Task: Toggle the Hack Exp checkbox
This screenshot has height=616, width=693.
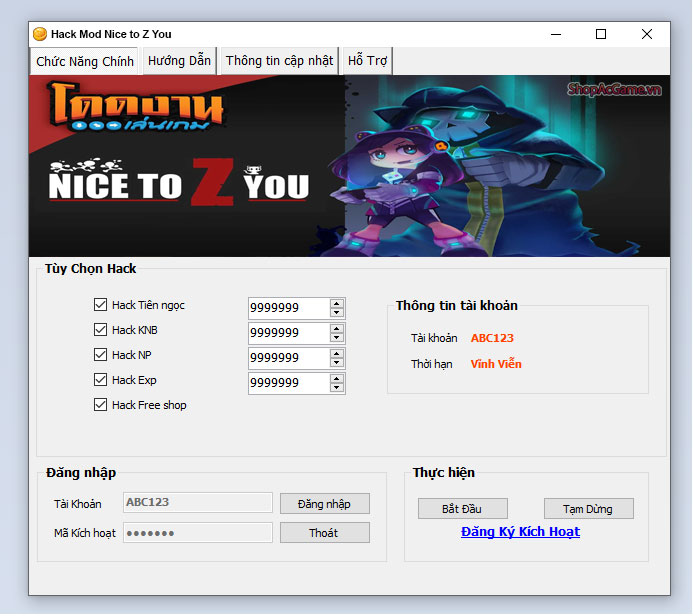Action: coord(100,380)
